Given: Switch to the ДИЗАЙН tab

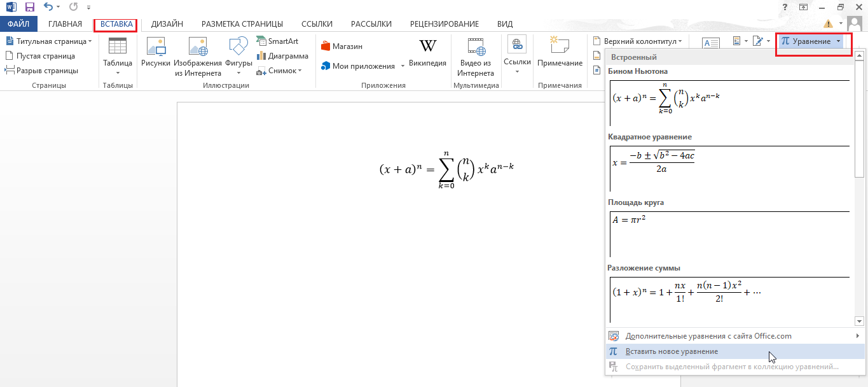Looking at the screenshot, I should pos(167,24).
